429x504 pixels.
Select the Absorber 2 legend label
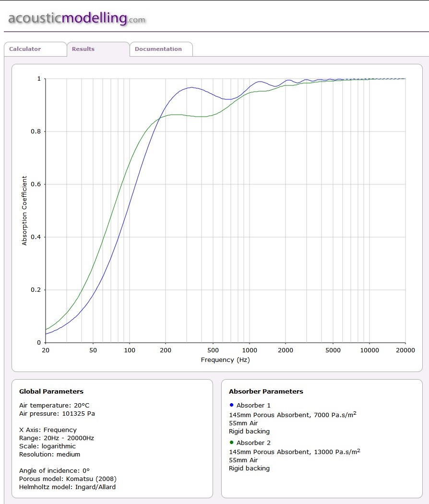click(x=253, y=443)
